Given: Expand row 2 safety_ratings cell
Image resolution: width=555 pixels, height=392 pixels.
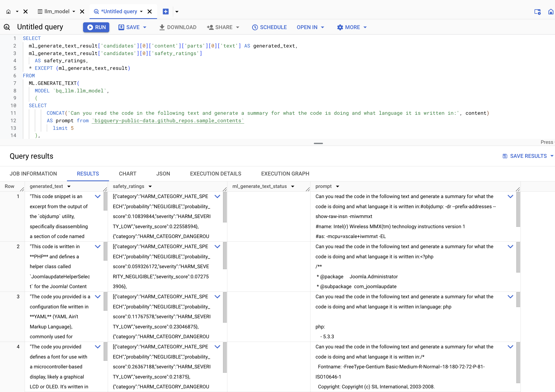Looking at the screenshot, I should 217,247.
